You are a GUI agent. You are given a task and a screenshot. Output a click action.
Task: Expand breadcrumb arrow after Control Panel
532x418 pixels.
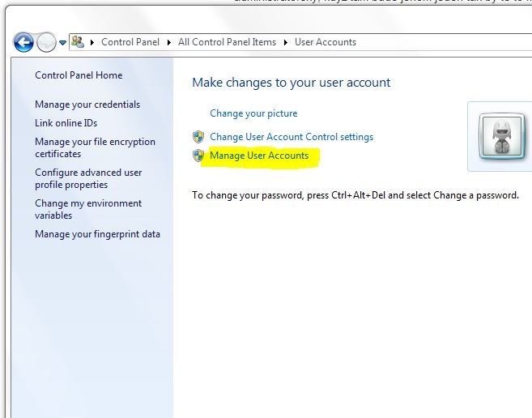pyautogui.click(x=169, y=42)
